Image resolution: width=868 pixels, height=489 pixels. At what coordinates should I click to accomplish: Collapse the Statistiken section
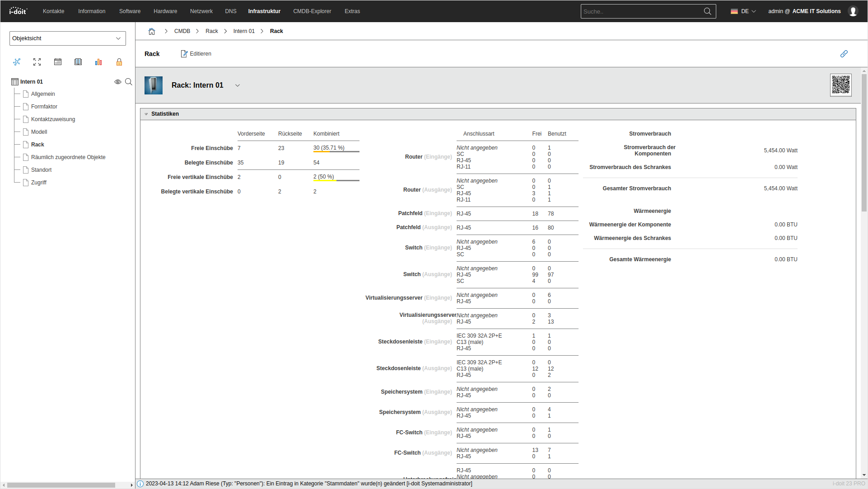coord(146,114)
